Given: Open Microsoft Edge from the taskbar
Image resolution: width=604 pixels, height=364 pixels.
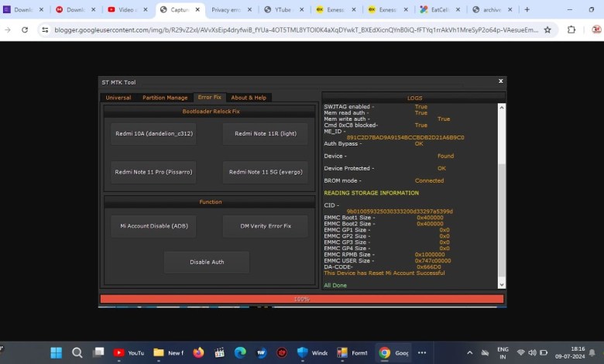Looking at the screenshot, I should [x=240, y=352].
